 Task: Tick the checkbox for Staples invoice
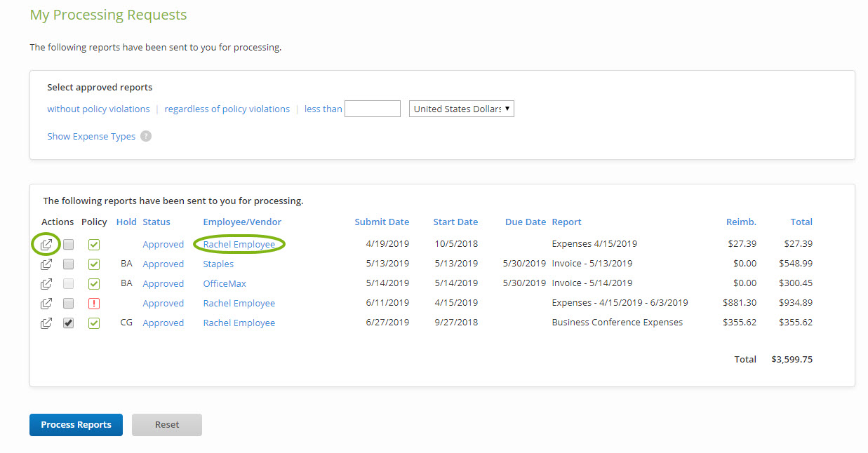(69, 264)
